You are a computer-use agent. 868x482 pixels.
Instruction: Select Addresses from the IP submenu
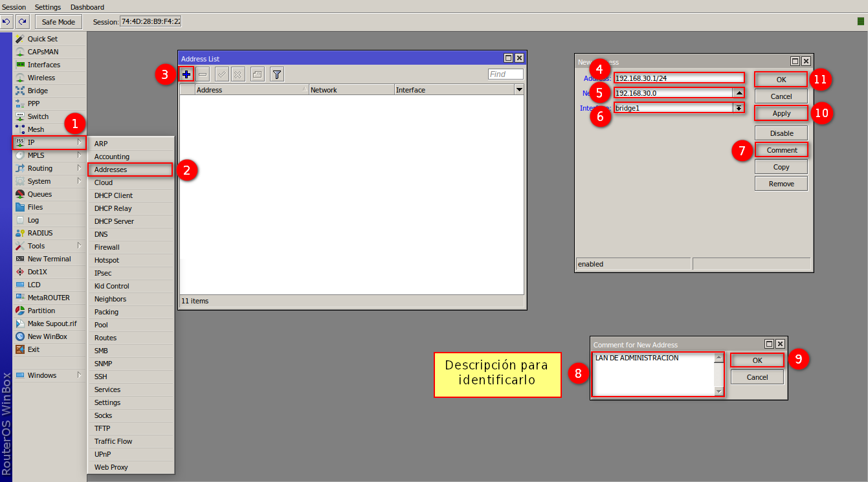point(130,170)
